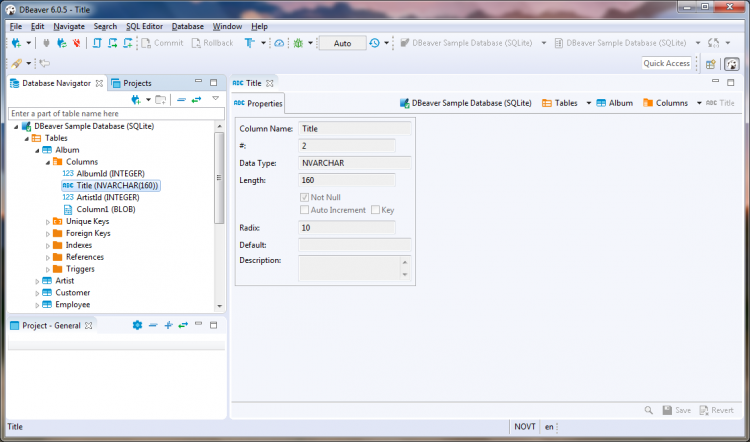Open Tables breadcrumb dropdown arrow
The width and height of the screenshot is (750, 442).
[x=589, y=103]
